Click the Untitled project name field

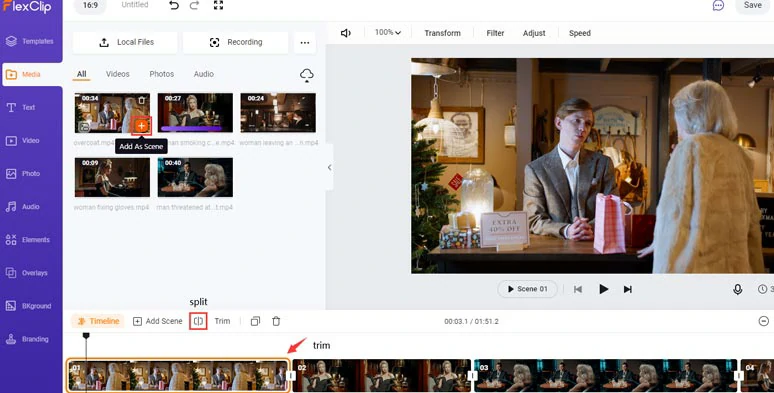click(x=135, y=5)
